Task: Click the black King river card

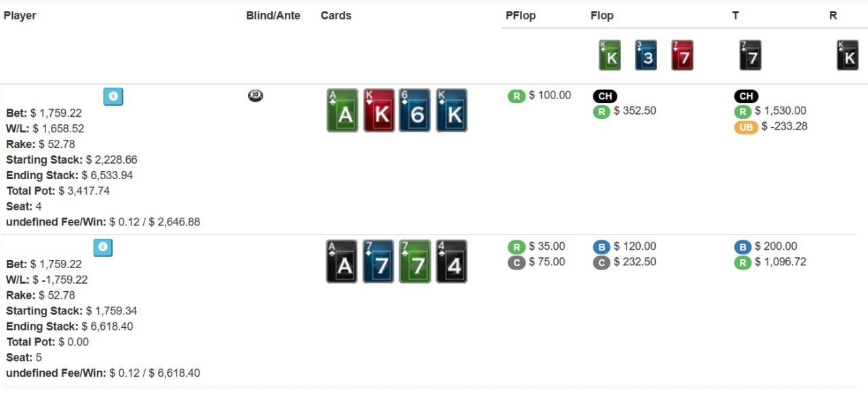Action: click(x=848, y=56)
